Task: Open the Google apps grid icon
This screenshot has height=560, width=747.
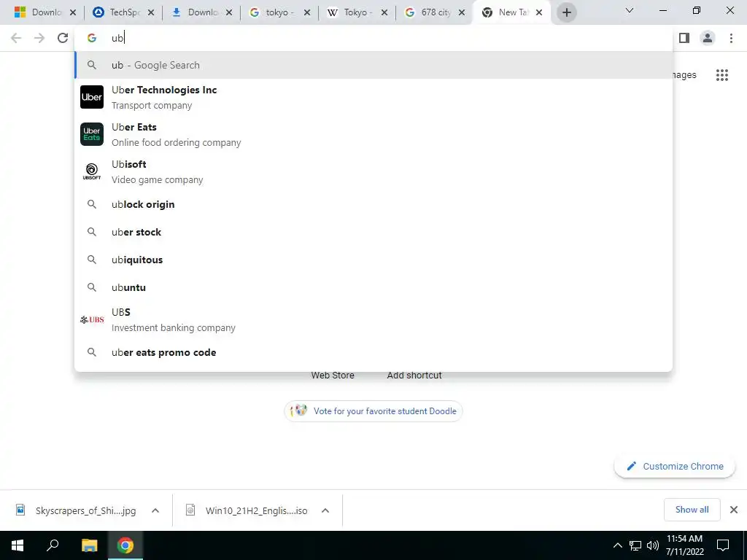Action: (x=721, y=75)
